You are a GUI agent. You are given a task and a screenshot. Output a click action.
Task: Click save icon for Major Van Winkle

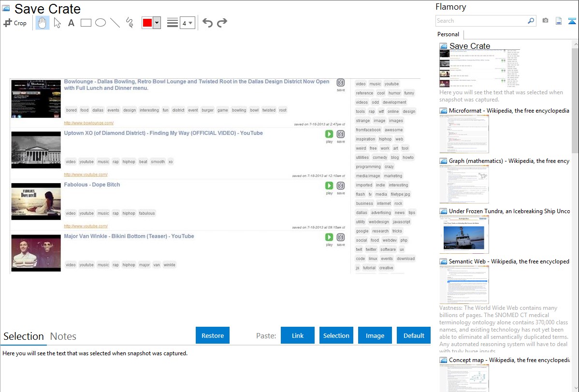point(340,237)
